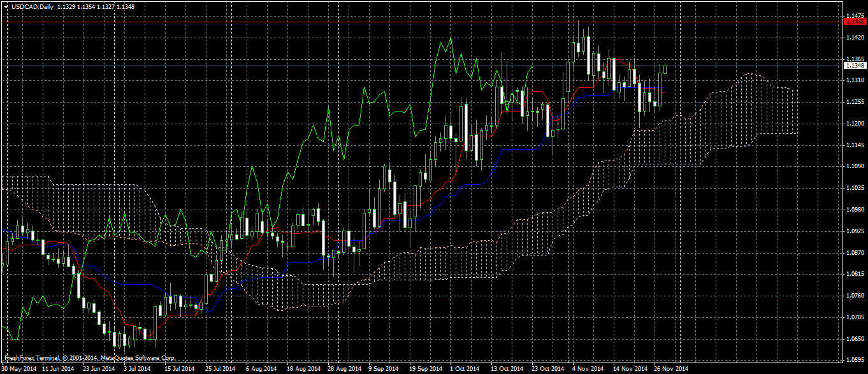The width and height of the screenshot is (868, 374).
Task: Click the 3 Jul 2014 date label
Action: click(137, 369)
